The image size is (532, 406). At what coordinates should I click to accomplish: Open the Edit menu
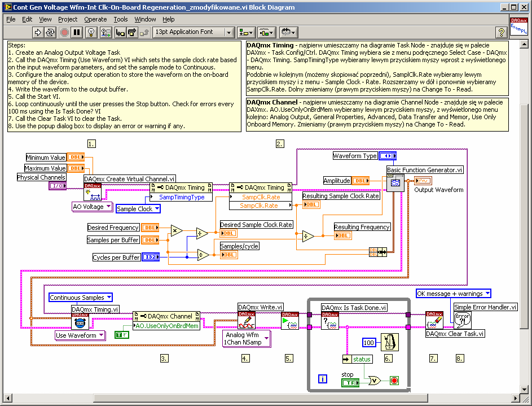pyautogui.click(x=27, y=19)
